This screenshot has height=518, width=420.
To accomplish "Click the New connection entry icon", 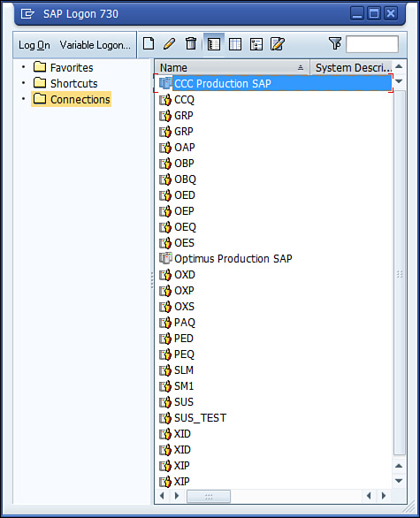I will click(x=149, y=43).
